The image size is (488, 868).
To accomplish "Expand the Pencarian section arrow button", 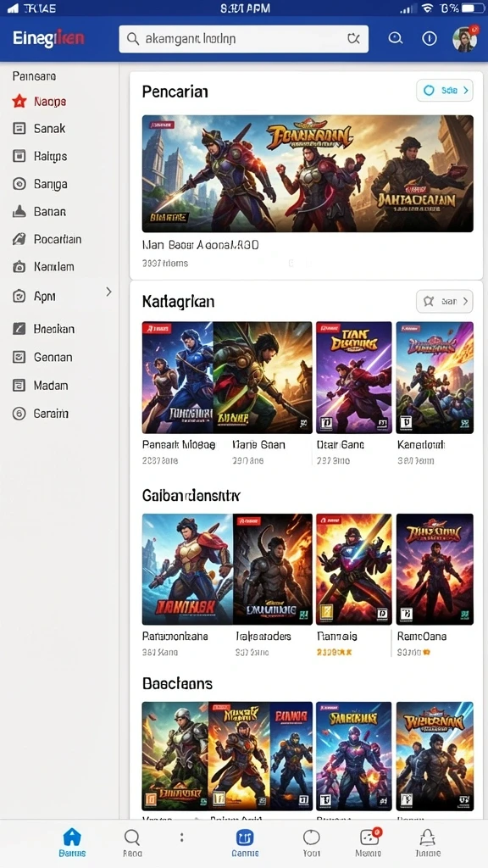I will click(x=444, y=90).
